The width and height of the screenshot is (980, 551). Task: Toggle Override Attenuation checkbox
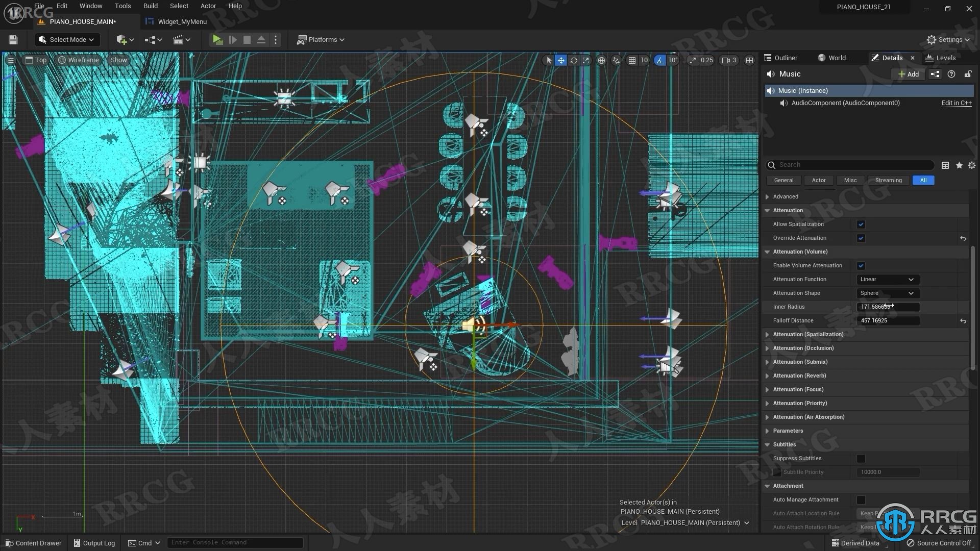click(x=861, y=237)
